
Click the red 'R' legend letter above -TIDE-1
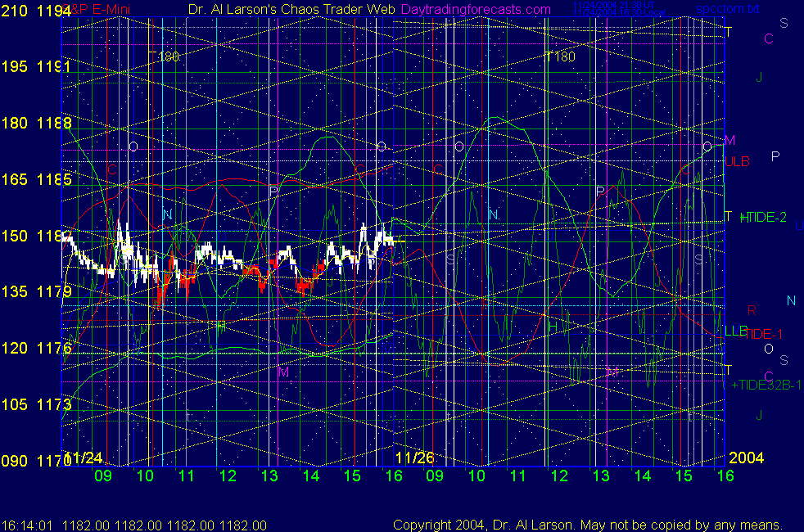(x=752, y=310)
